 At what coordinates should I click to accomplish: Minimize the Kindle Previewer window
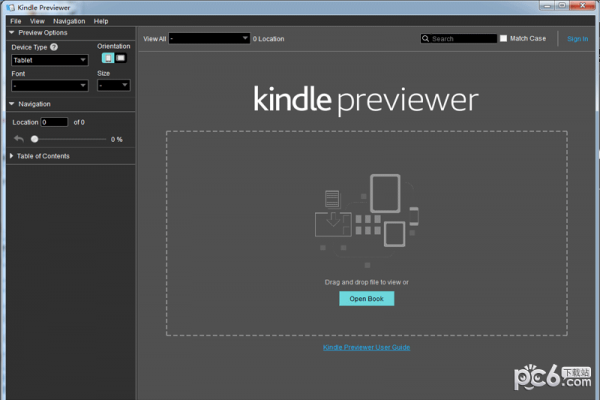(x=547, y=6)
